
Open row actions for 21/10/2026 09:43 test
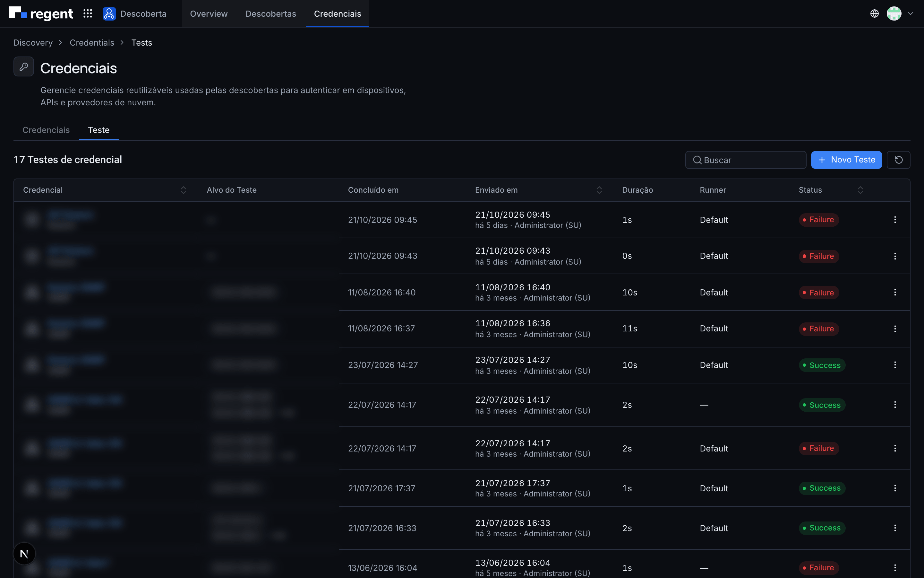point(895,256)
